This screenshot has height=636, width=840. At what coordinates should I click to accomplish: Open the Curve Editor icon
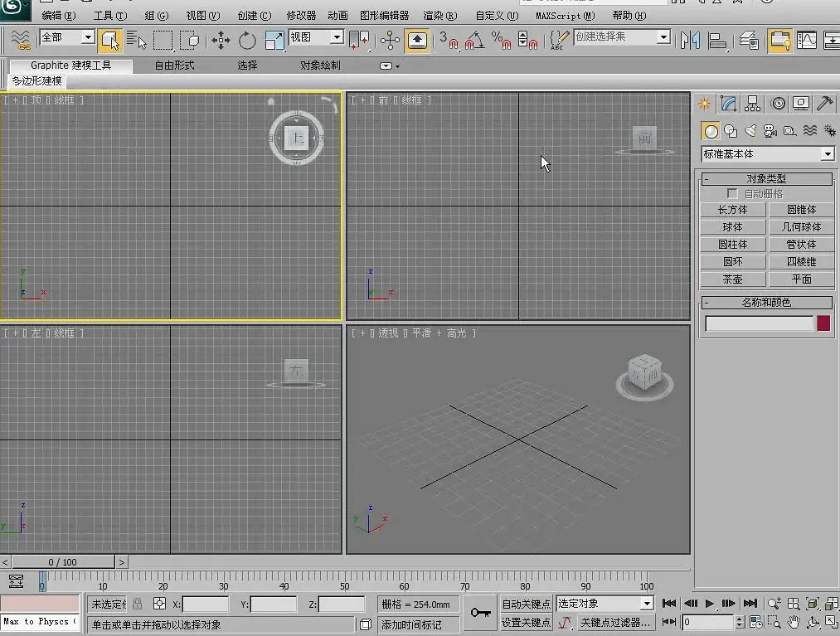pyautogui.click(x=806, y=40)
